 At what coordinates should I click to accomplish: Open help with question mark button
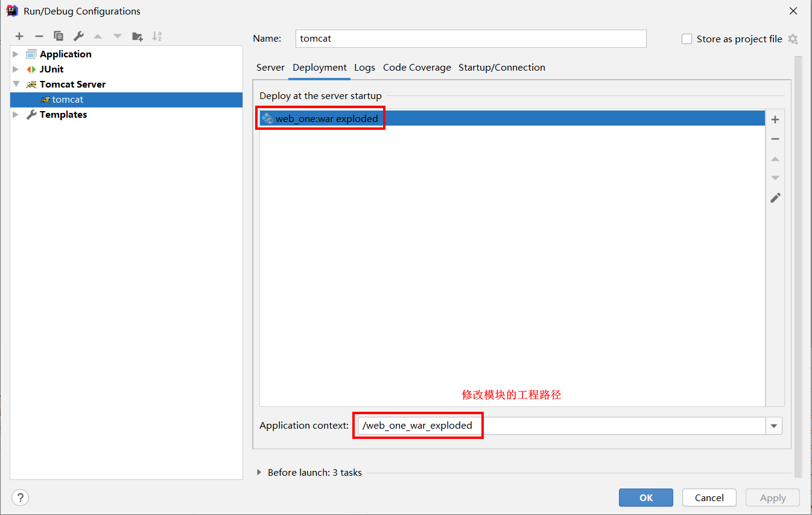[20, 497]
